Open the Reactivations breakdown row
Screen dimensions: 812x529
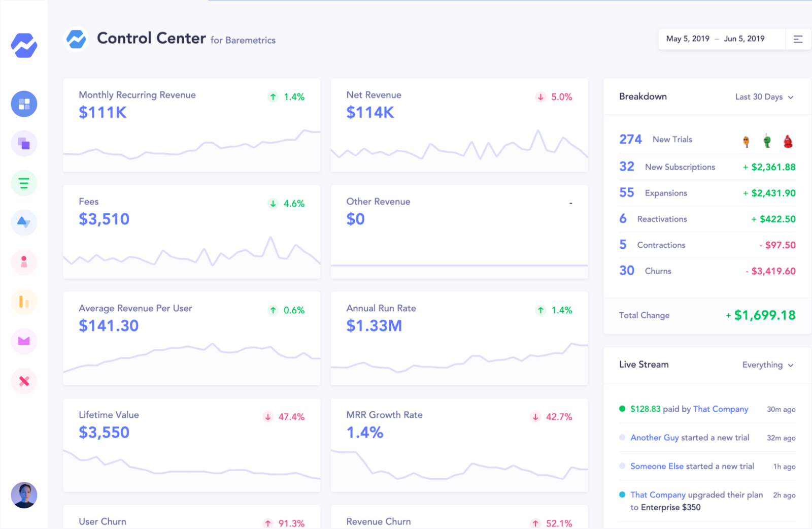tap(707, 219)
